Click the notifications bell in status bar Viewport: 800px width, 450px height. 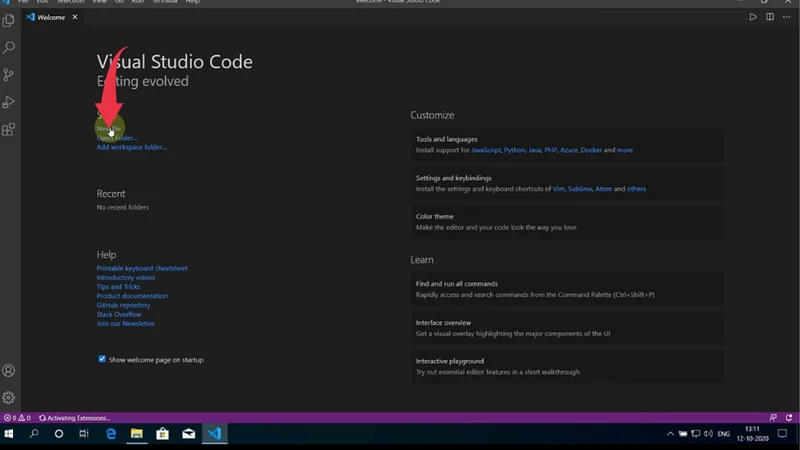point(790,417)
